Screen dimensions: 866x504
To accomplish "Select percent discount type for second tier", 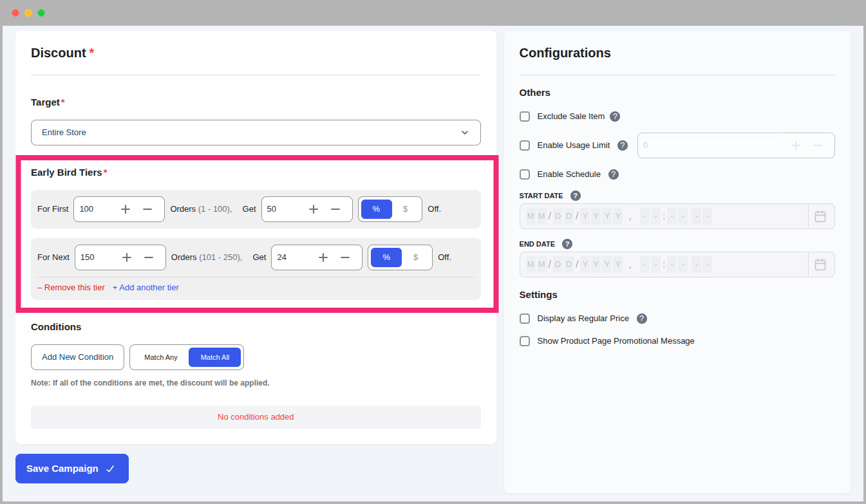I will pos(386,257).
